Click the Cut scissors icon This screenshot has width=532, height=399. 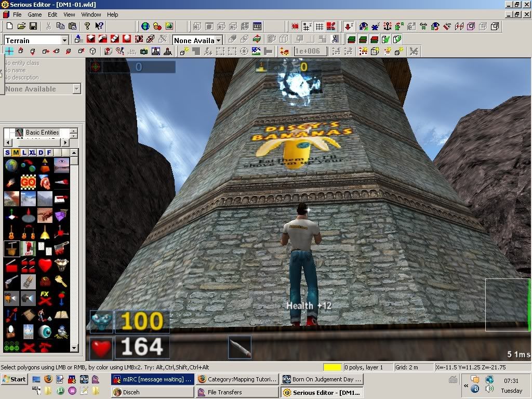[x=48, y=26]
